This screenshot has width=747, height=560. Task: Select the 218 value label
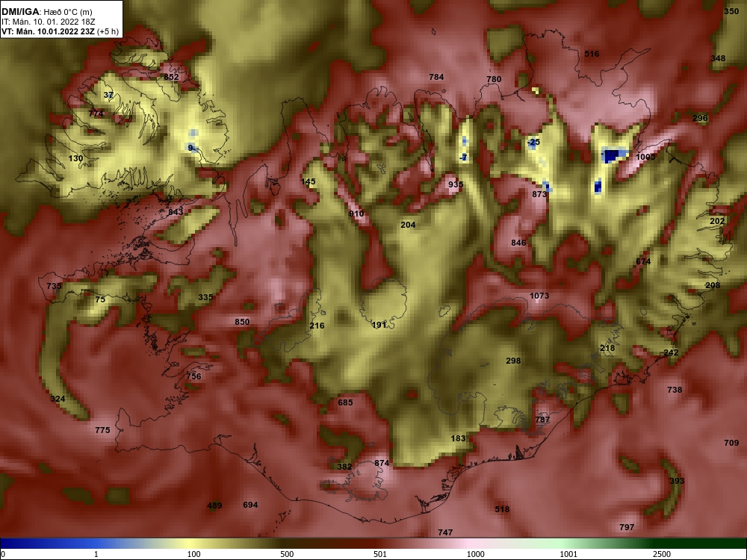(607, 348)
